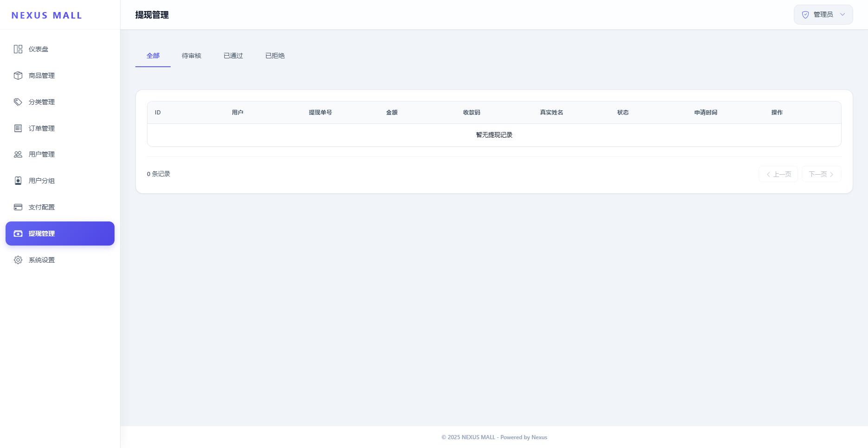868x448 pixels.
Task: Click the admin shield icon
Action: [x=805, y=15]
